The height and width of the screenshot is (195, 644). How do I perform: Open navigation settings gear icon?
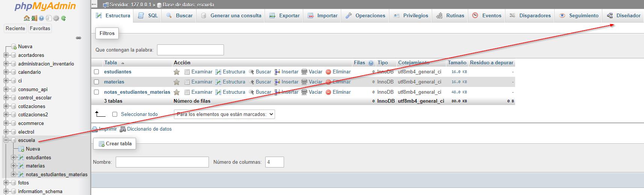coord(56,18)
